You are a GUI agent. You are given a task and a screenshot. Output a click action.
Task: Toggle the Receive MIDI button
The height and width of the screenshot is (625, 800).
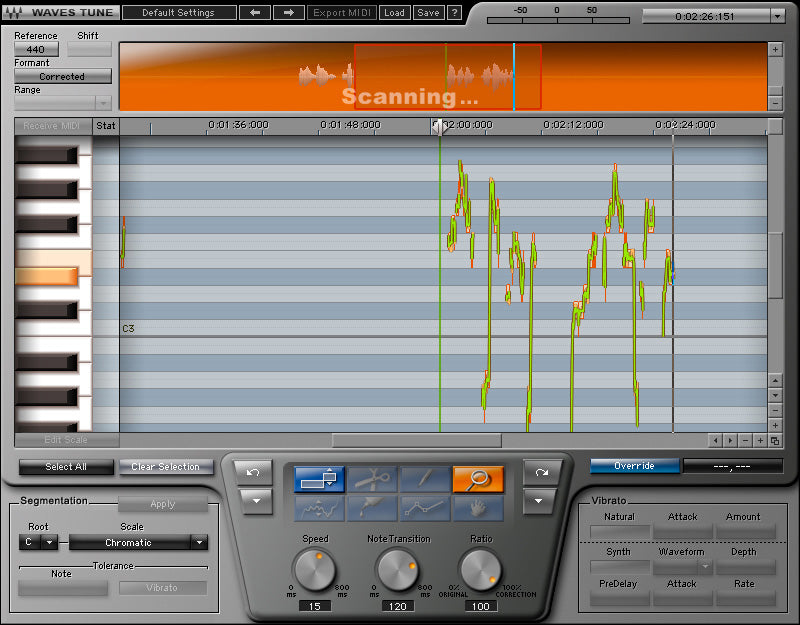click(x=51, y=125)
